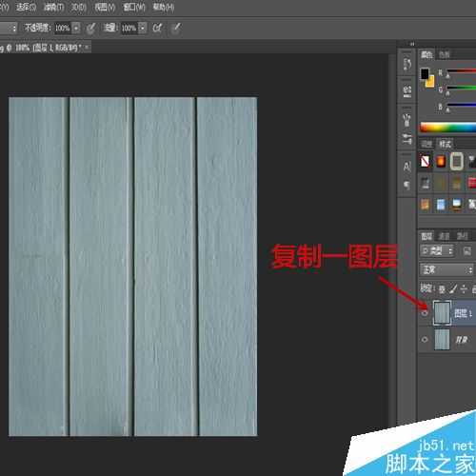Apply the first style preset in the second row
476x476 pixels.
(425, 183)
